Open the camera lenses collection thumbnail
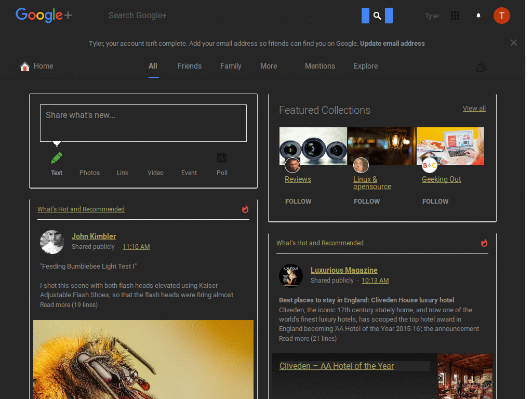The height and width of the screenshot is (399, 532). click(313, 146)
